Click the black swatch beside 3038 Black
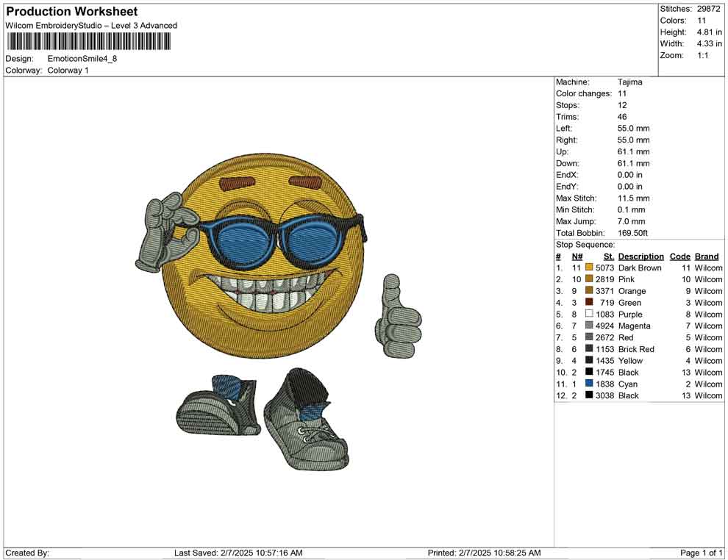 pyautogui.click(x=589, y=395)
